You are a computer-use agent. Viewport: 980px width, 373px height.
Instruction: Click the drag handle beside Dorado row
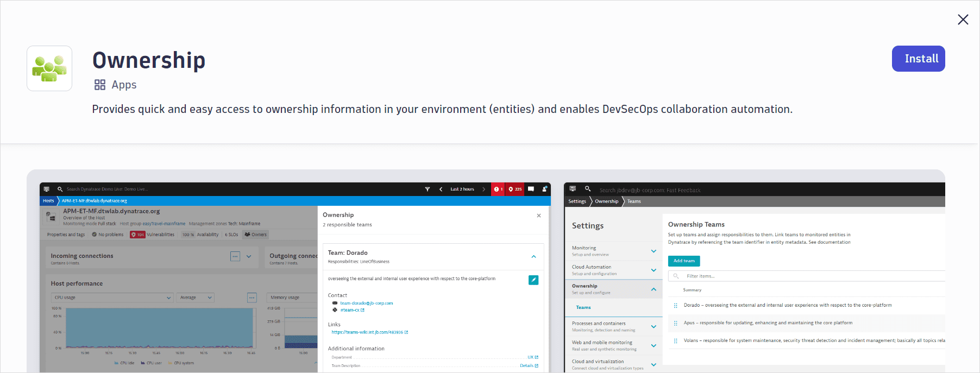tap(676, 305)
